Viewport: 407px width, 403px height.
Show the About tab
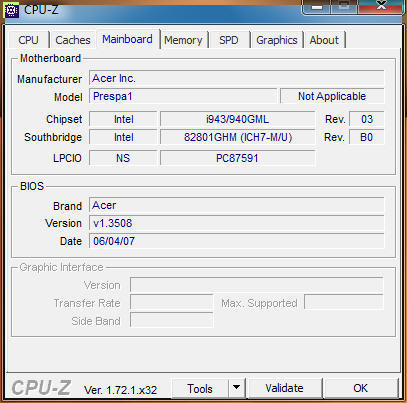click(x=324, y=40)
